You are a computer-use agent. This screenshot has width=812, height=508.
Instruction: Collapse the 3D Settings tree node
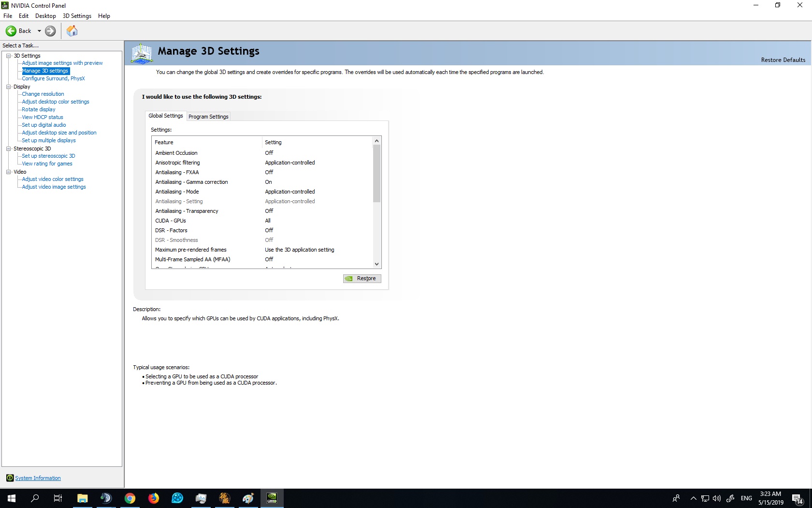8,56
